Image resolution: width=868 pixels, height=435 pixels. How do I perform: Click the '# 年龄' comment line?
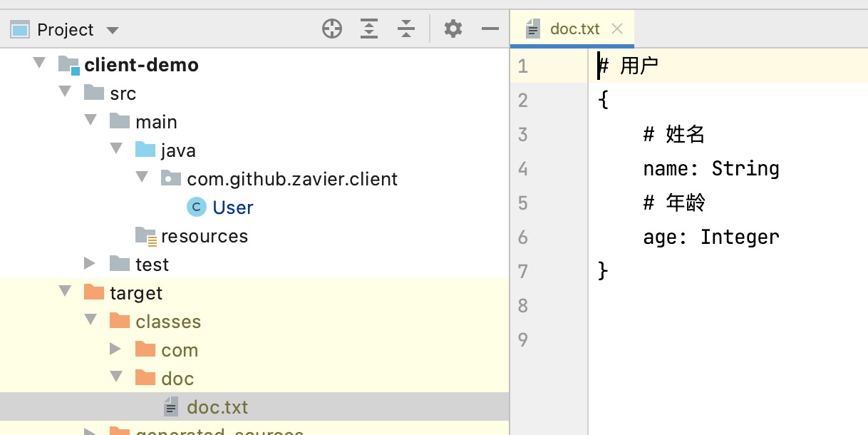tap(674, 203)
